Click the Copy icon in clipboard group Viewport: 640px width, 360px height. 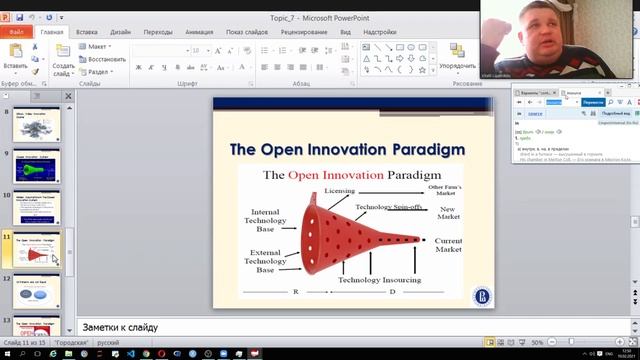coord(35,59)
